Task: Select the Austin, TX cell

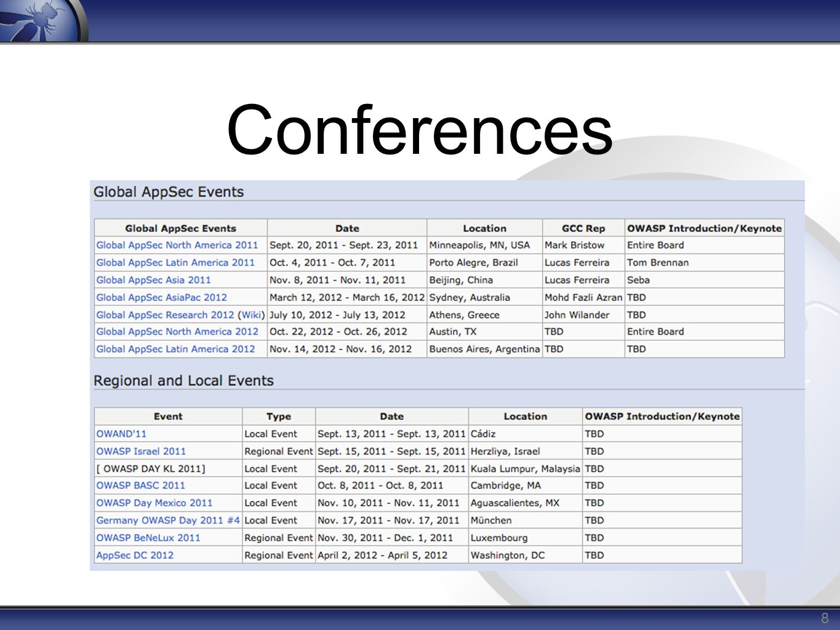Action: click(x=484, y=332)
